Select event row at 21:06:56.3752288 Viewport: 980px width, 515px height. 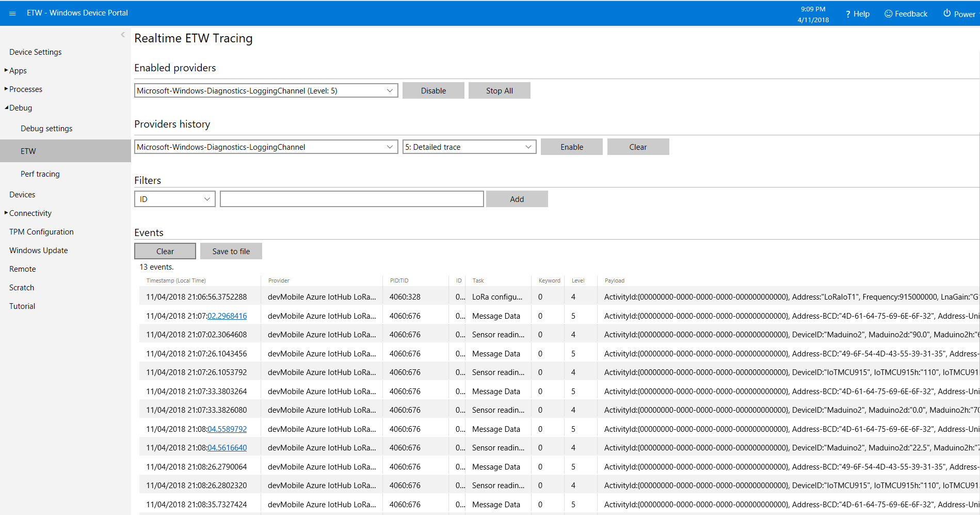559,297
